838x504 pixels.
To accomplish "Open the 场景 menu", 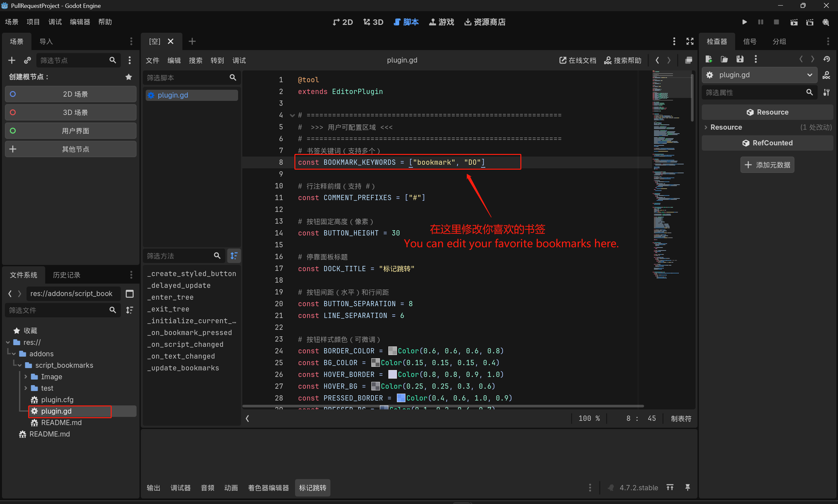I will click(x=12, y=22).
